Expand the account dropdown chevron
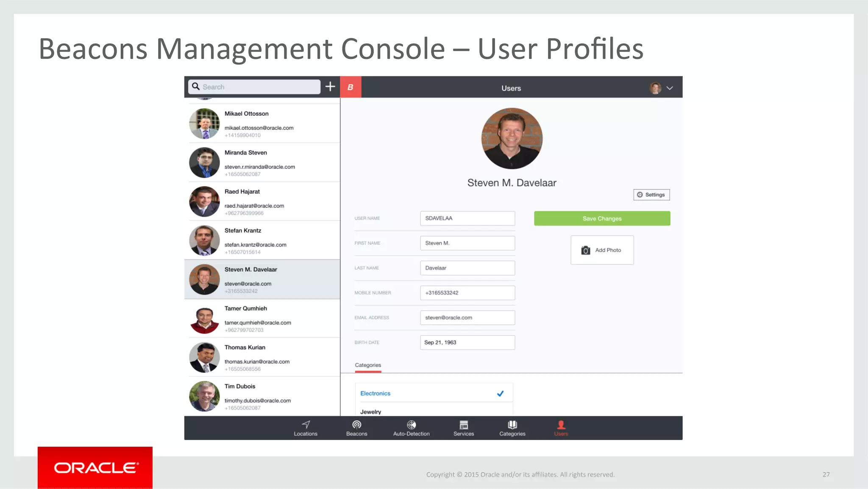This screenshot has width=868, height=489. pos(670,88)
